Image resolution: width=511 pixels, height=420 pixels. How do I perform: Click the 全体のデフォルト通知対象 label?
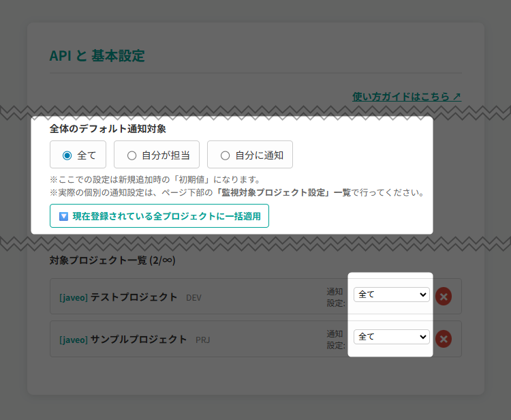tap(108, 128)
